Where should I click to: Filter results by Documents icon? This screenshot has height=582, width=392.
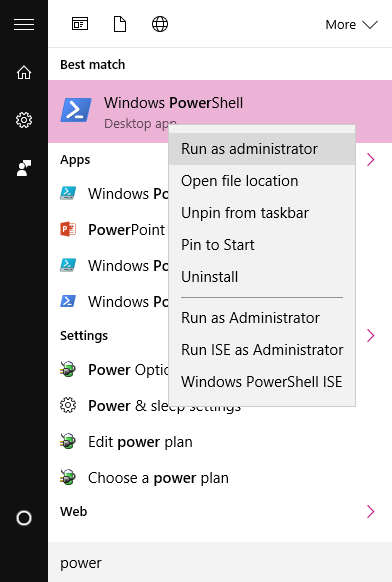click(120, 24)
